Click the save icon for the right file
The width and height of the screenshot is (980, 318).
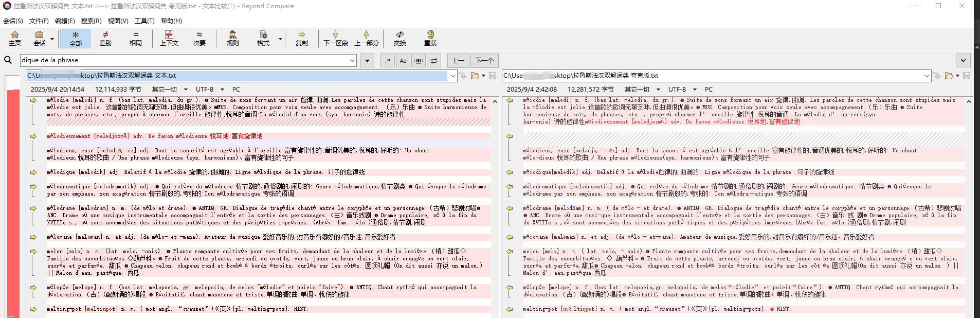click(x=967, y=76)
